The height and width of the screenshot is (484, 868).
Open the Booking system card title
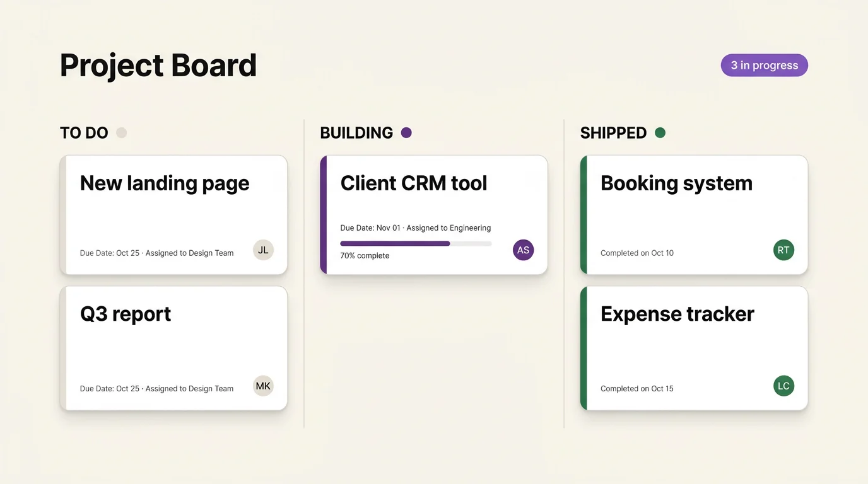coord(676,183)
